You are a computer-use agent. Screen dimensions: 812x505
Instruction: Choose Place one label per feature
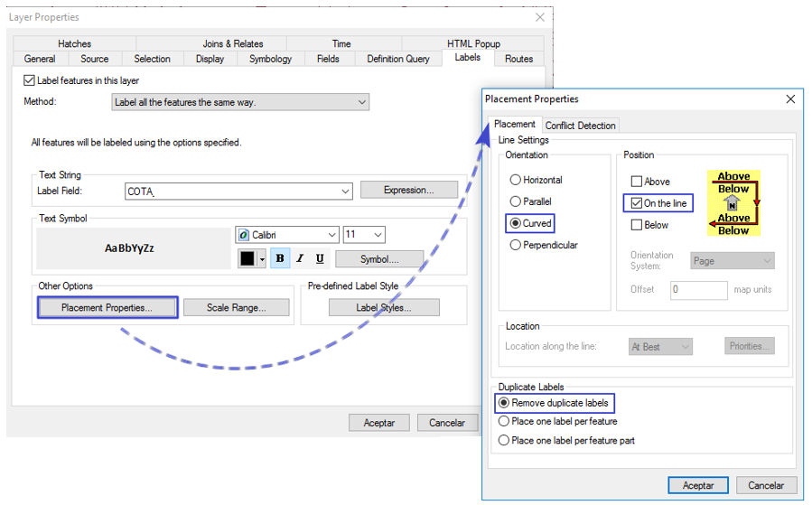click(x=504, y=421)
